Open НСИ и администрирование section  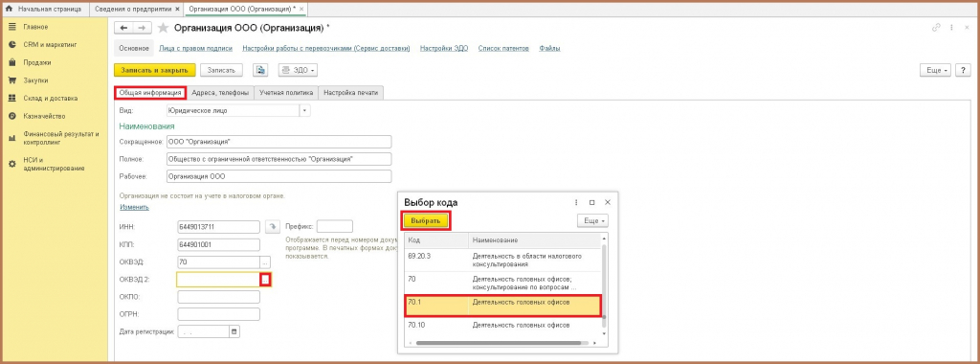(x=54, y=164)
